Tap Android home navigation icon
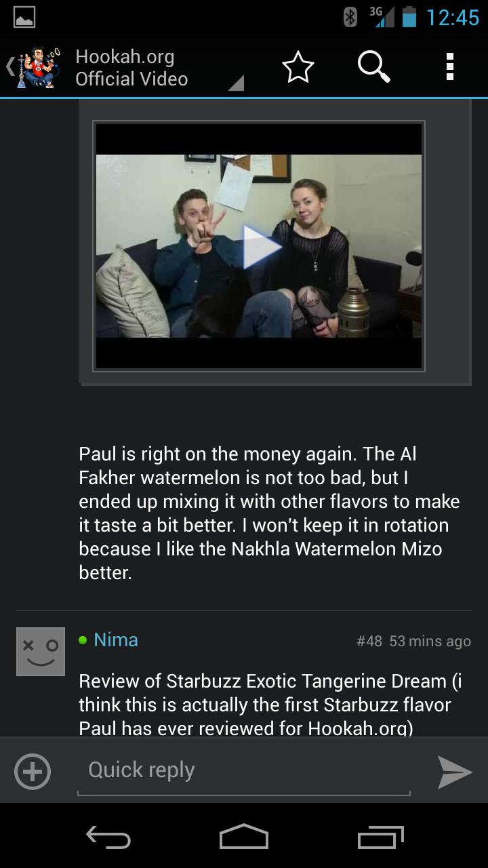 coord(244,837)
